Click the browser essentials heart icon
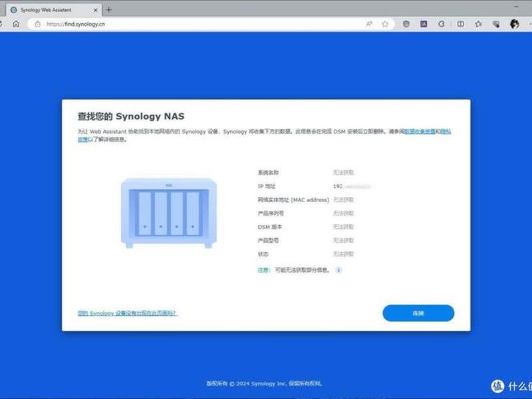This screenshot has height=399, width=532. [496, 24]
